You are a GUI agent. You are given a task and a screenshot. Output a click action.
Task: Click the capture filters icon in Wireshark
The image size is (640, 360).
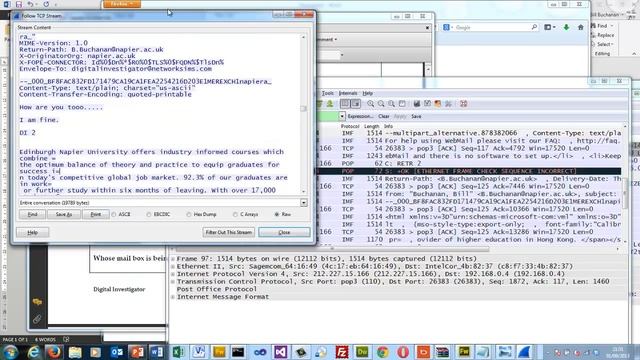pos(417,104)
